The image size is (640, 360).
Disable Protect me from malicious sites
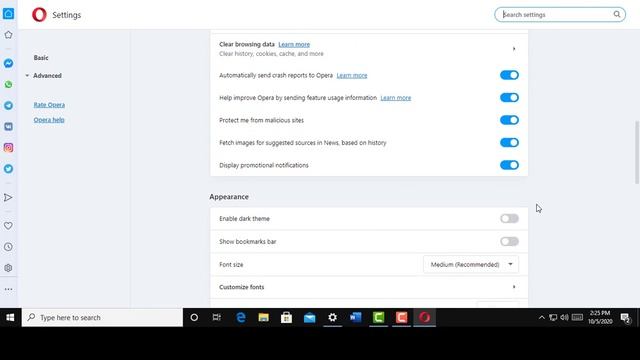click(509, 120)
